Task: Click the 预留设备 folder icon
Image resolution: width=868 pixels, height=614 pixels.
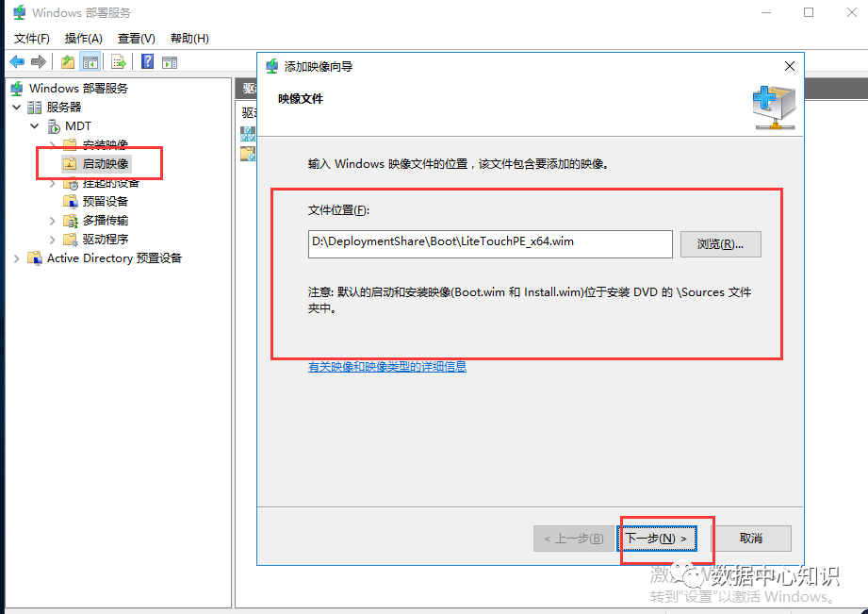Action: [71, 201]
